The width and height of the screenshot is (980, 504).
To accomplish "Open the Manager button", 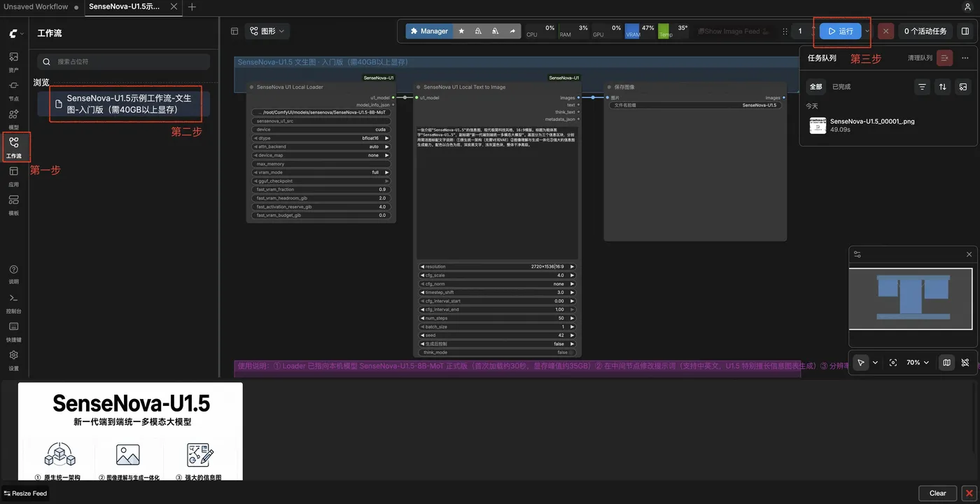I will (x=429, y=31).
